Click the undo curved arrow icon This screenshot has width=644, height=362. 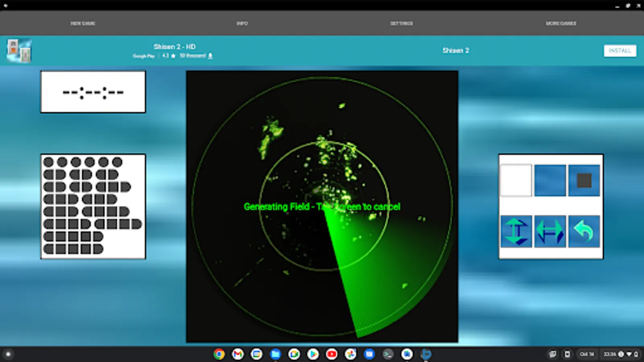click(584, 231)
